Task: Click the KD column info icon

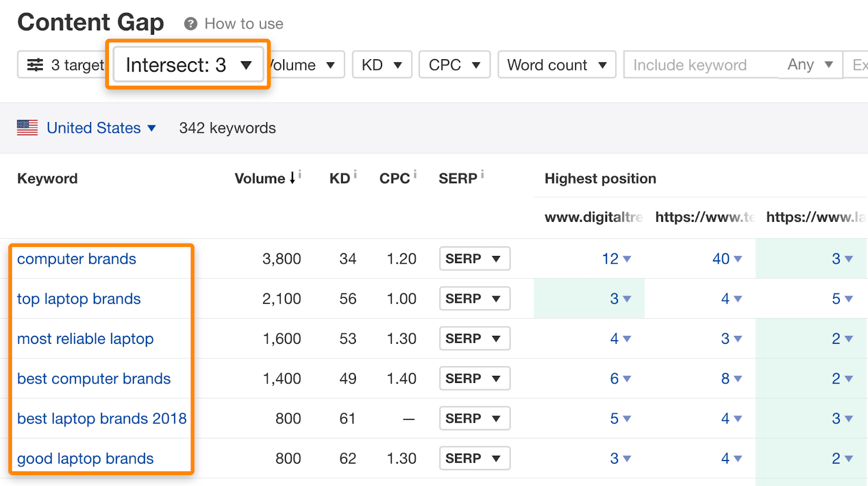Action: tap(355, 175)
